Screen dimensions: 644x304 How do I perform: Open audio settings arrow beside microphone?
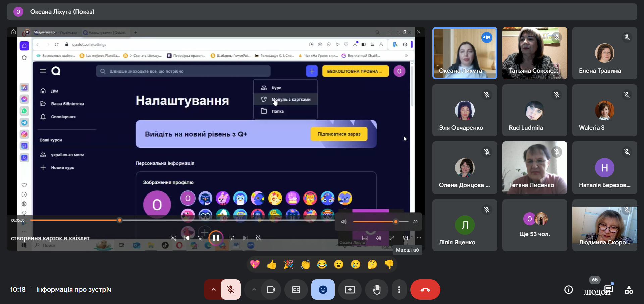[213, 290]
